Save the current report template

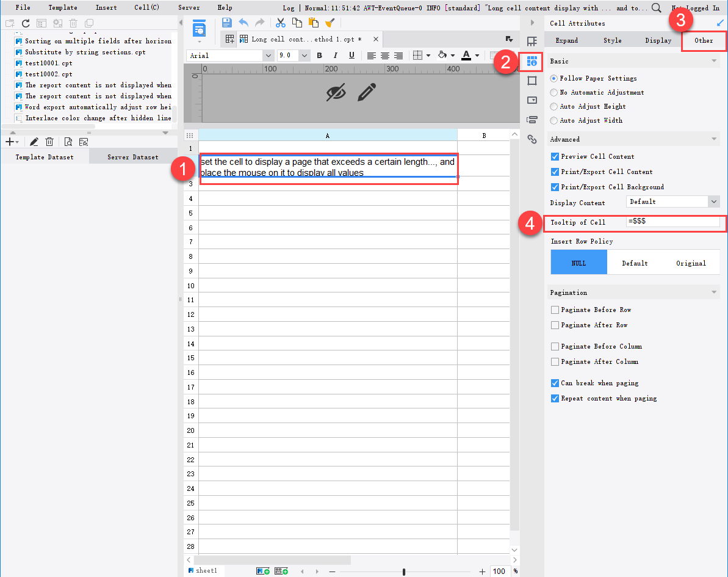pyautogui.click(x=226, y=23)
